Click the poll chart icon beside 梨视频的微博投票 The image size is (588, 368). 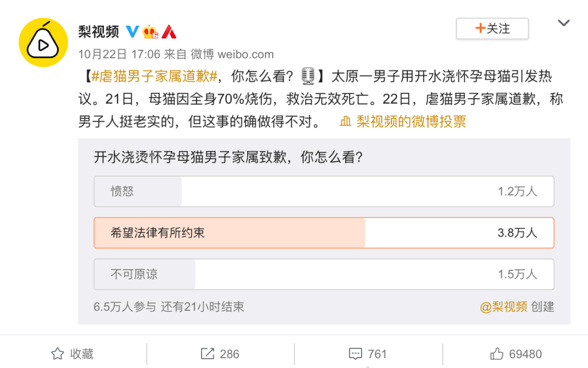345,122
